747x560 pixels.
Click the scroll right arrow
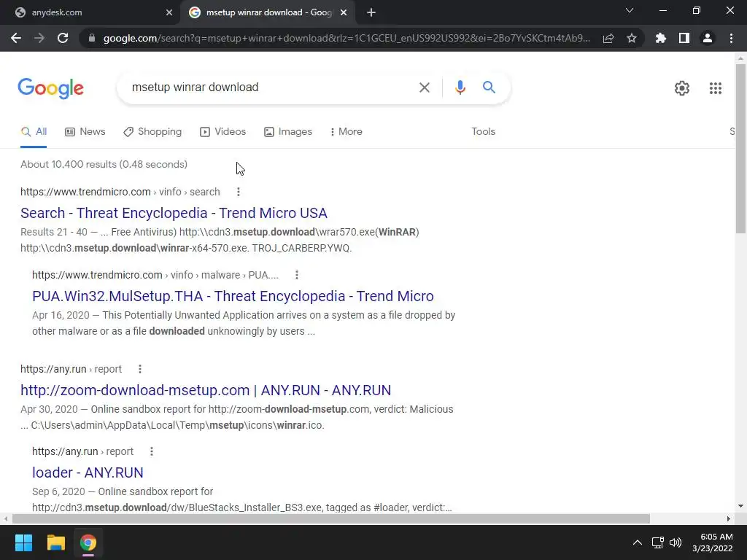click(729, 518)
